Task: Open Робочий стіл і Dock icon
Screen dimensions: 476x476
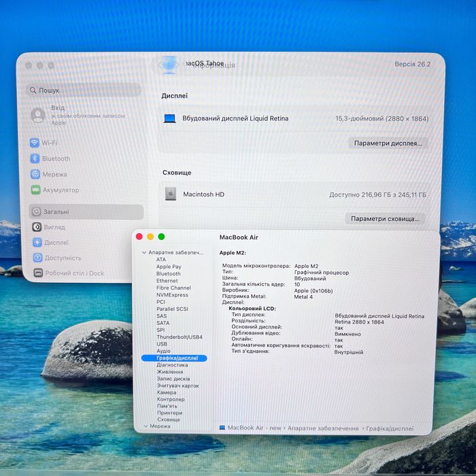Action: [38, 273]
